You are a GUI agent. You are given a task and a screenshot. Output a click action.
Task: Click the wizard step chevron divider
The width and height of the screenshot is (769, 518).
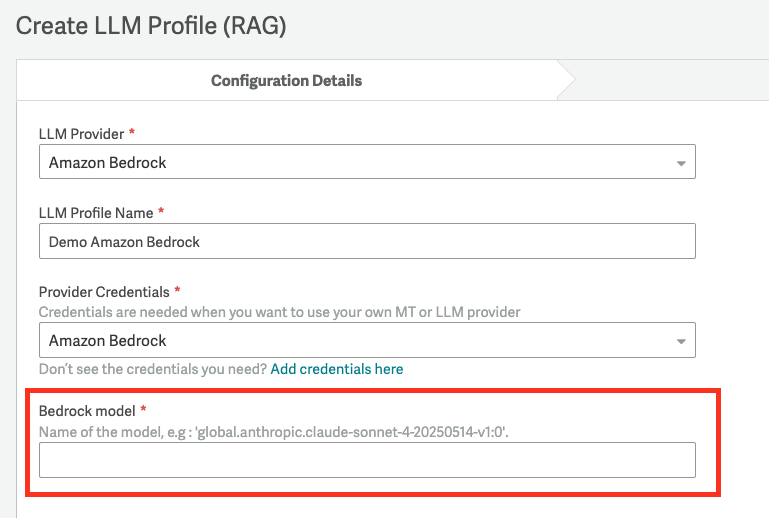[567, 80]
